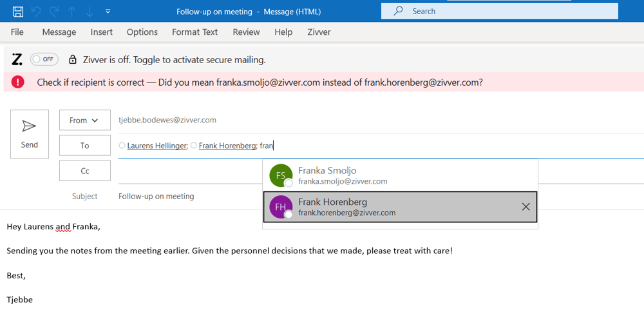
Task: Click the FS avatar of Franka Smoljo
Action: 281,175
